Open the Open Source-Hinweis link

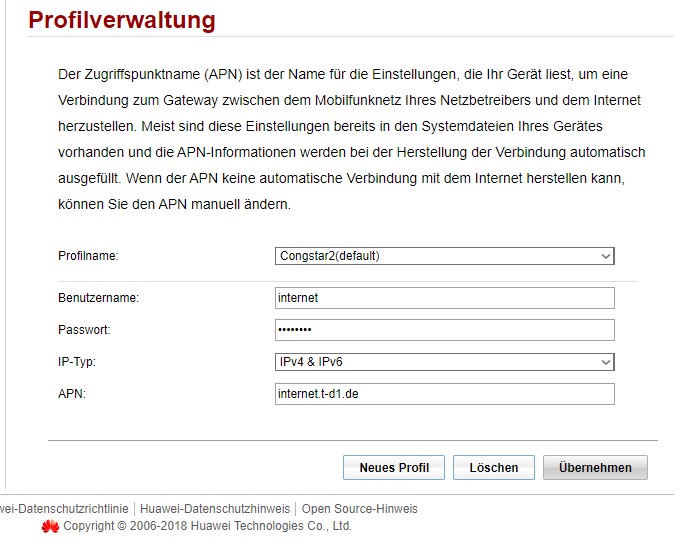[360, 509]
